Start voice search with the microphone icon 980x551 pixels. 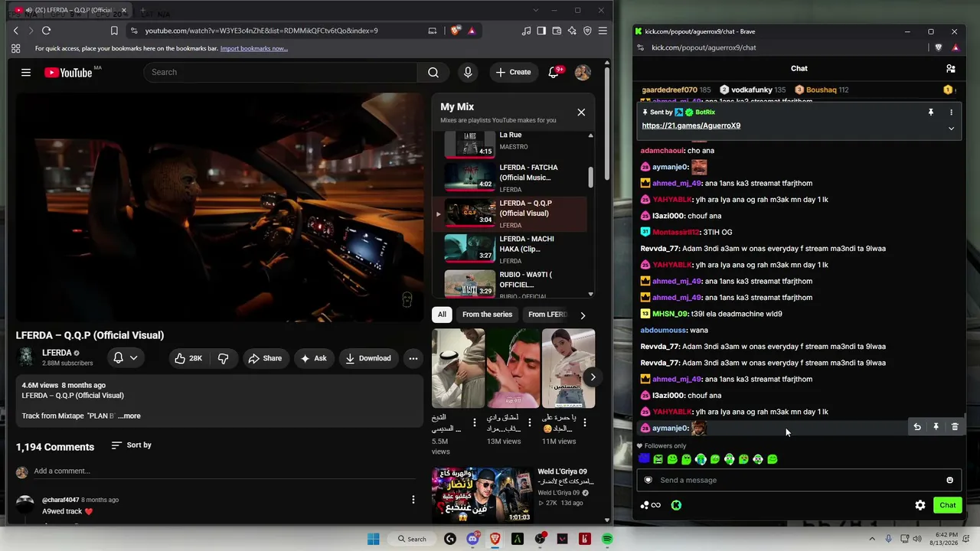click(468, 72)
